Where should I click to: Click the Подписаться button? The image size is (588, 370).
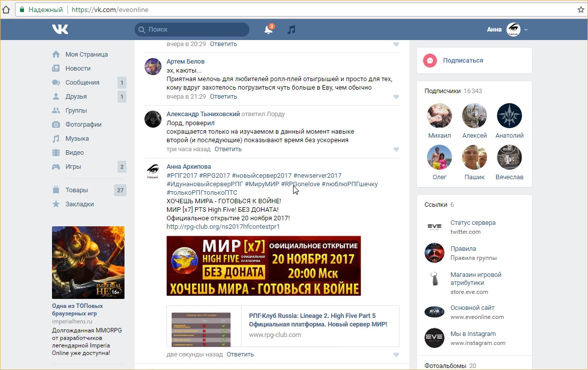[x=463, y=61]
